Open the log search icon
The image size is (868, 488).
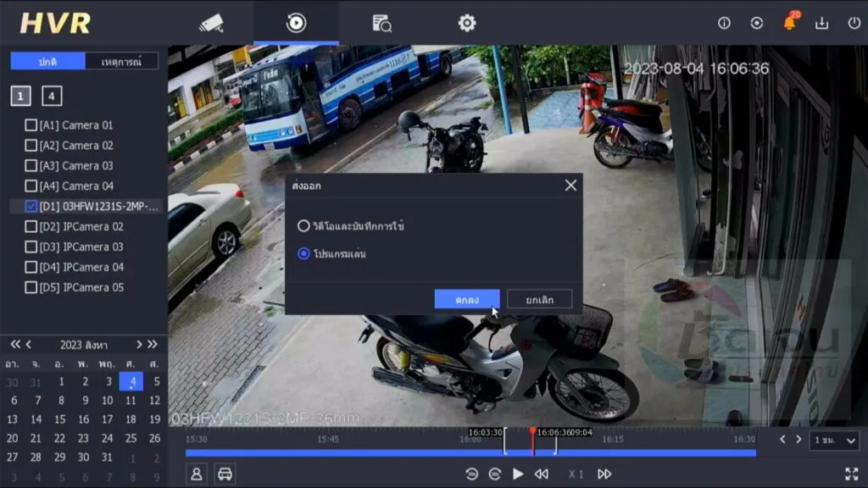click(380, 23)
